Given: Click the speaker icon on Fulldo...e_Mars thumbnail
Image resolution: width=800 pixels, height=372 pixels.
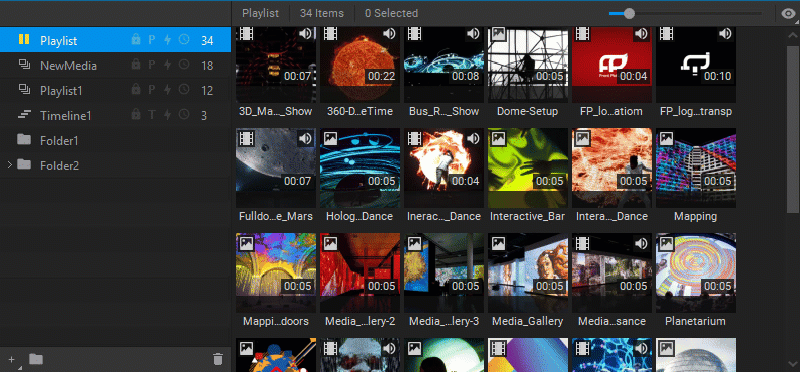Looking at the screenshot, I should click(x=306, y=139).
